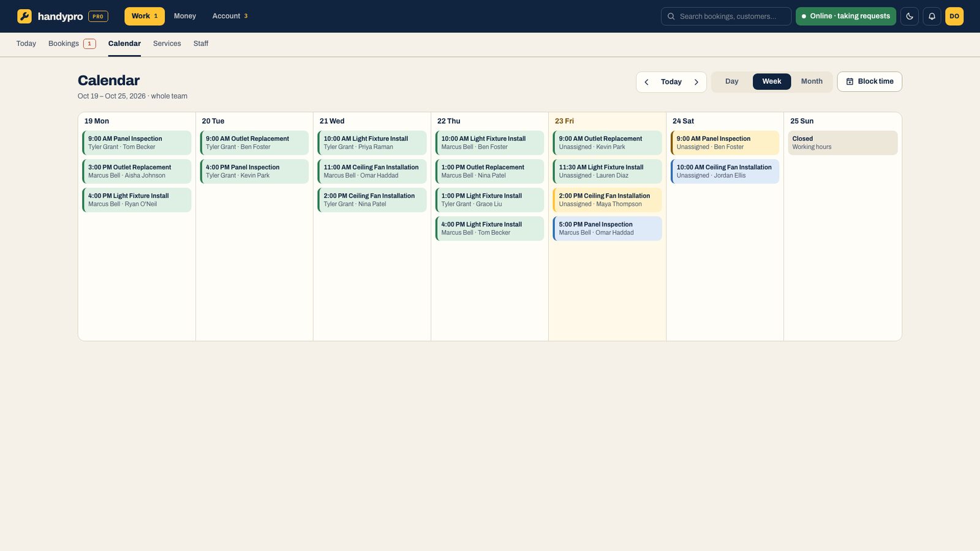Toggle the Online taking requests status
The height and width of the screenshot is (551, 980).
(x=846, y=16)
